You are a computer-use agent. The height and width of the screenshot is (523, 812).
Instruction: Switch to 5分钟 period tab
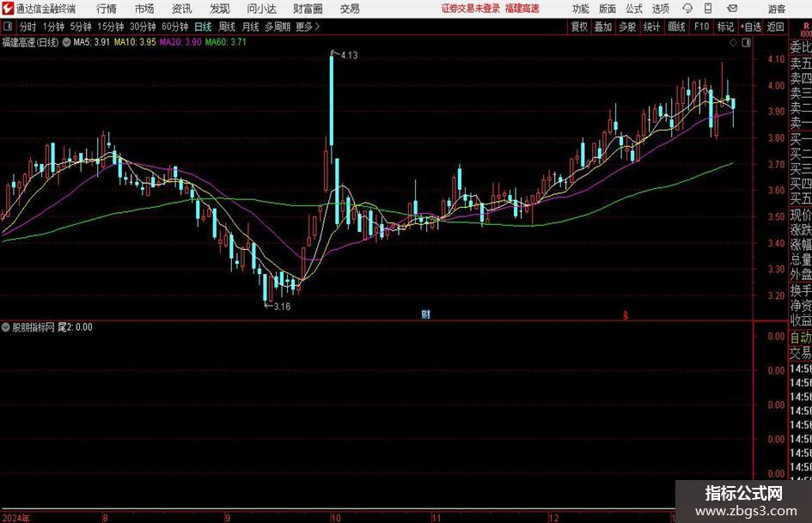80,27
